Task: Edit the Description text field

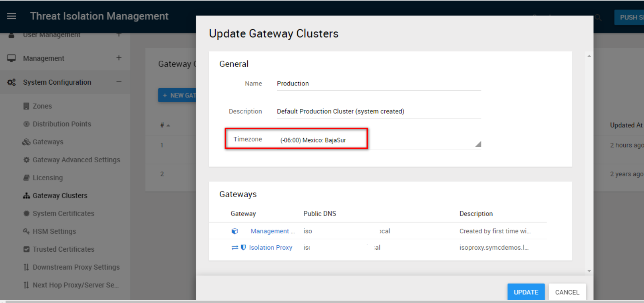Action: coord(378,111)
